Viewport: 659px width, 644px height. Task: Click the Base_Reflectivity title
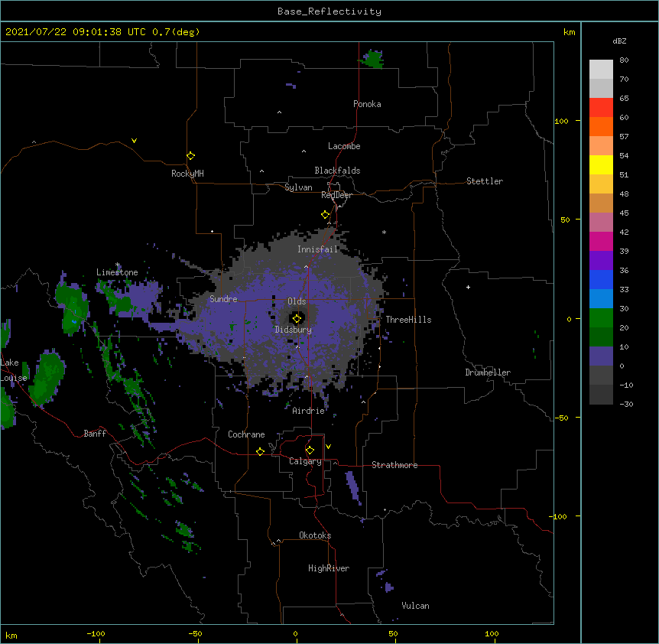[329, 11]
